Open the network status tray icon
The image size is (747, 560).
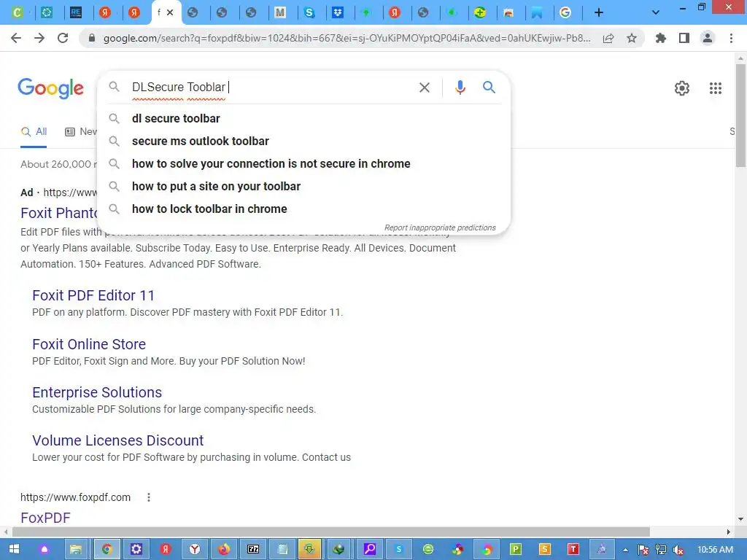click(x=661, y=550)
